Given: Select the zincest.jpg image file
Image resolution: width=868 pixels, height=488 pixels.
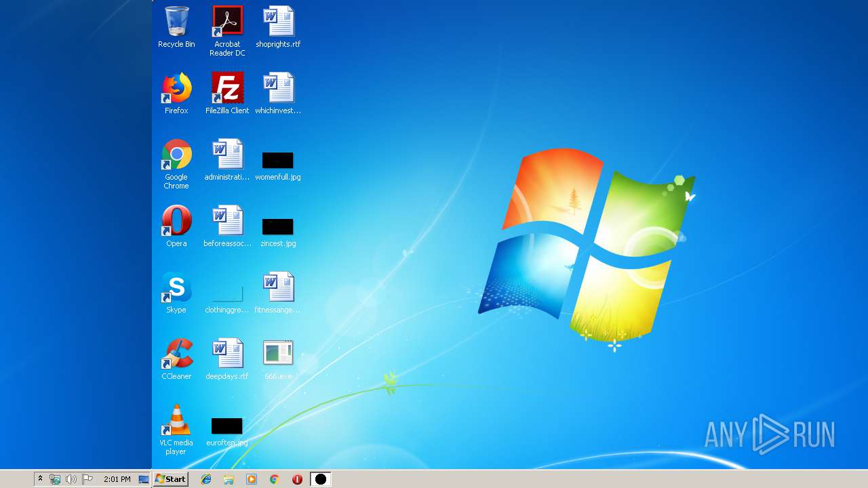Looking at the screenshot, I should [278, 232].
